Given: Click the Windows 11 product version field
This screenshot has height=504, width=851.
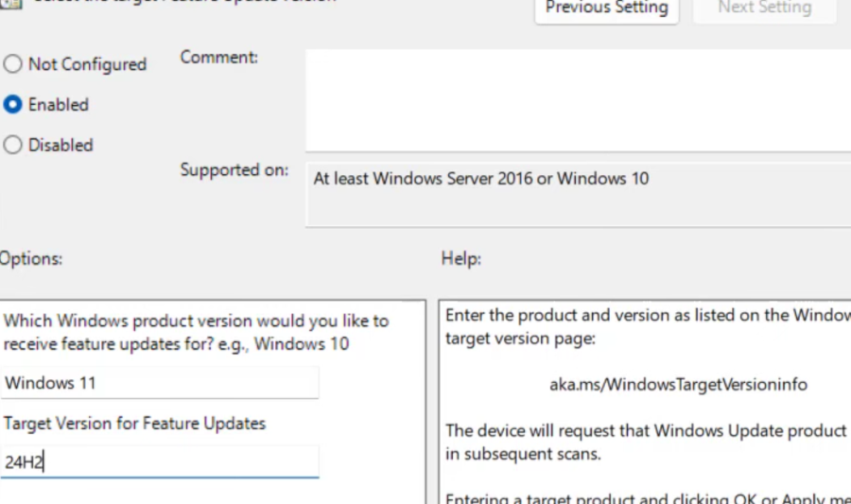Looking at the screenshot, I should (x=160, y=383).
